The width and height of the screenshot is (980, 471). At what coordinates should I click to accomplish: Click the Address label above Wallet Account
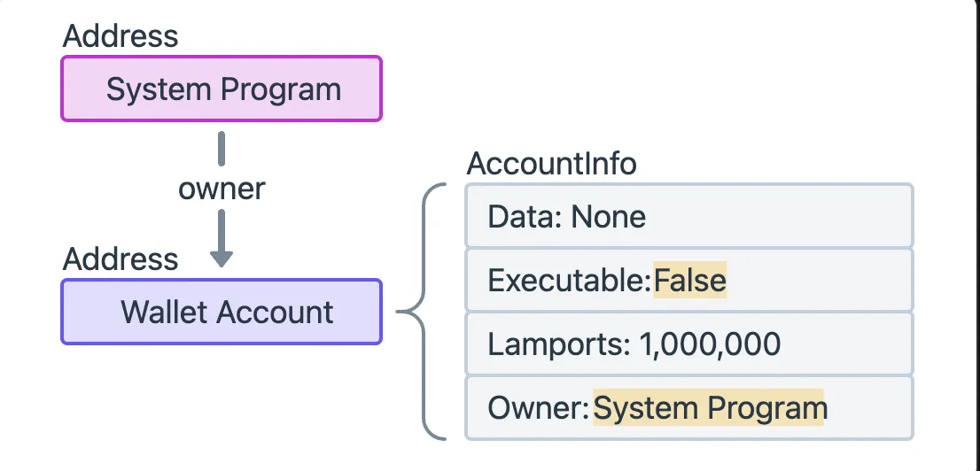click(121, 259)
